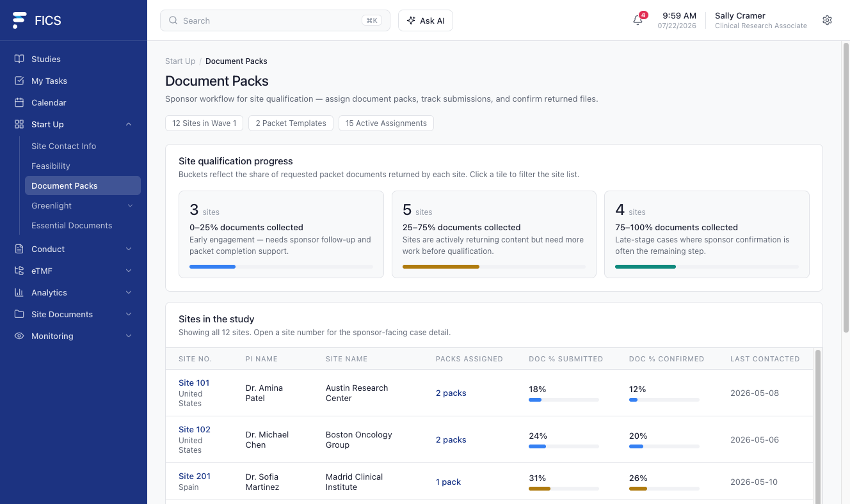850x504 pixels.
Task: Click the page vertical scrollbar
Action: (846, 189)
